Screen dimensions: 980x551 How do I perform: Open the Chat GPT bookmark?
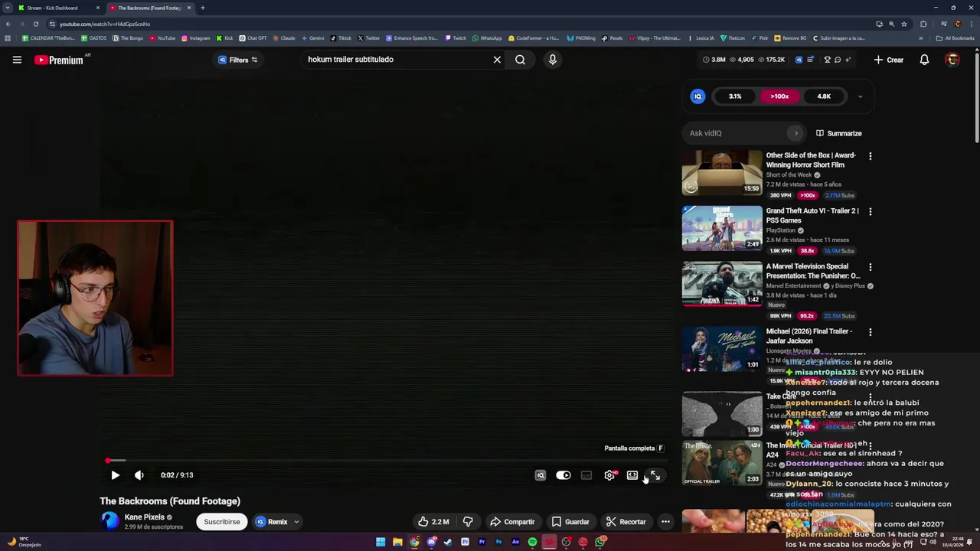pos(253,38)
